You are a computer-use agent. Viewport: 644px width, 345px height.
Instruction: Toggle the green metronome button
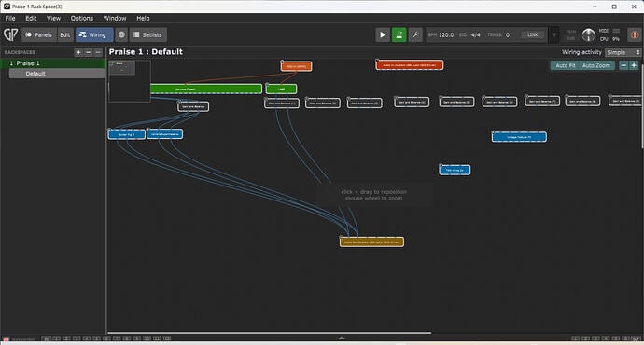(399, 34)
